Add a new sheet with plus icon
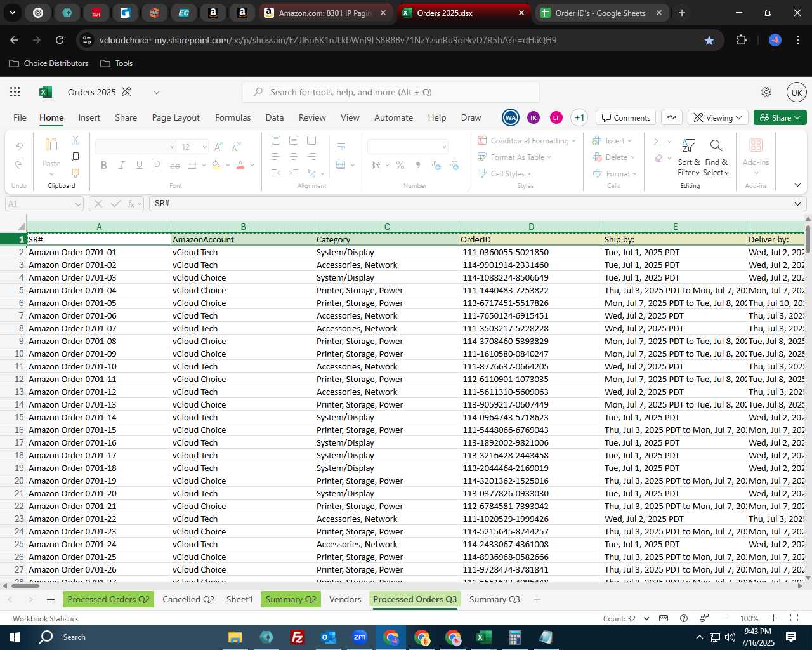Image resolution: width=812 pixels, height=650 pixels. click(x=537, y=599)
